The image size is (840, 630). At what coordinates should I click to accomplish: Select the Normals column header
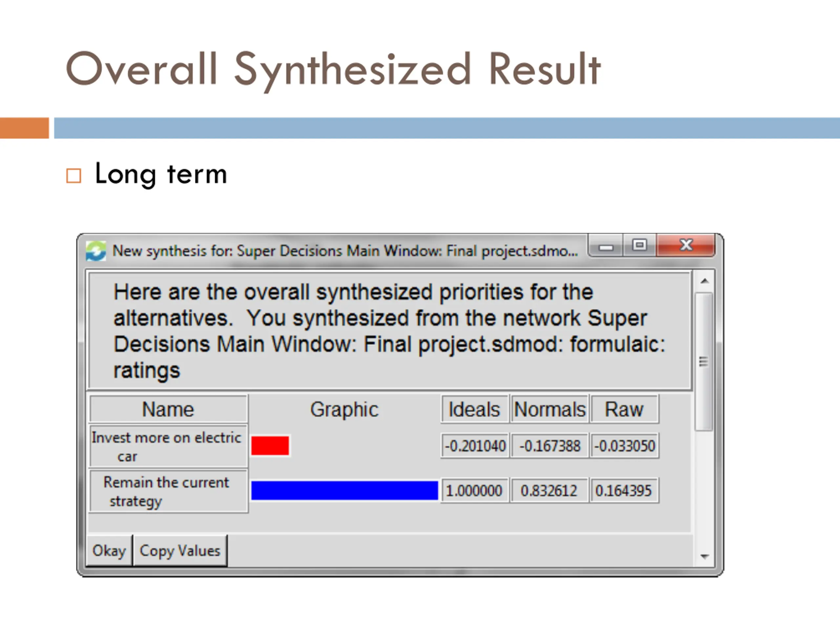[550, 409]
